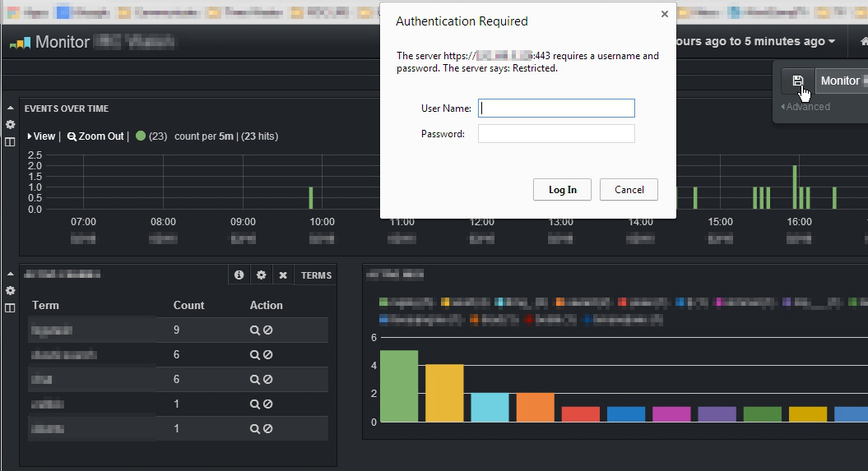Click magnifier filter for count 9 row

tap(255, 330)
